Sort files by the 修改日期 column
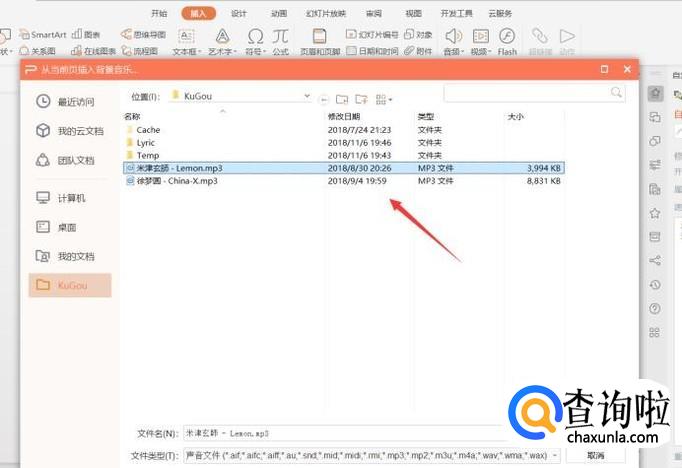The image size is (682, 468). pos(344,117)
